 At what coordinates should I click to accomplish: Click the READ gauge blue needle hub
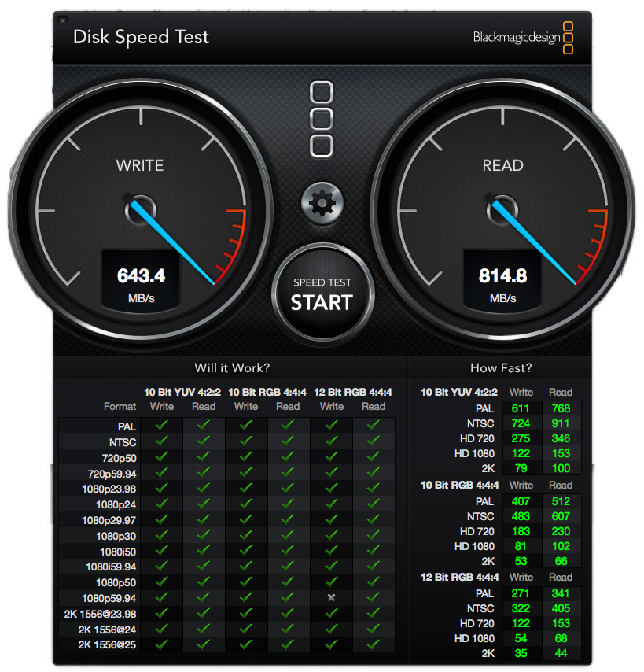501,209
